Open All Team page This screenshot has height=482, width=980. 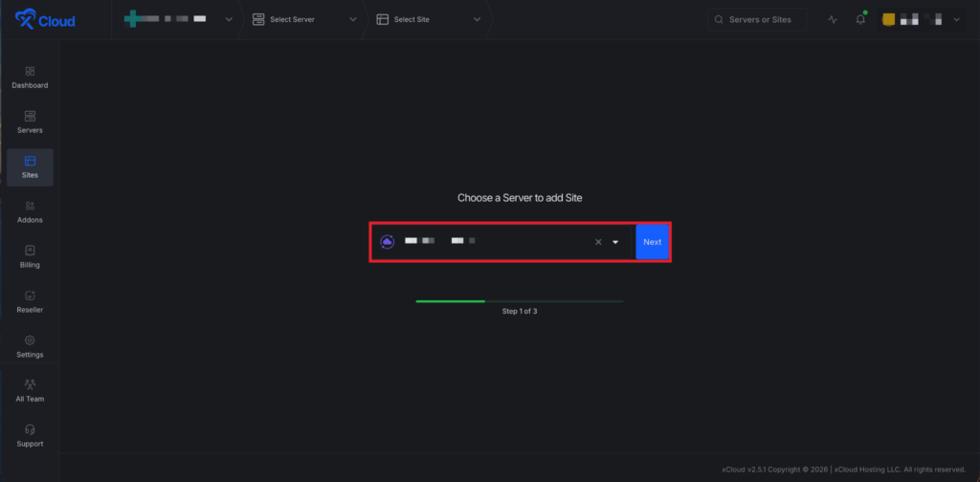click(x=30, y=384)
